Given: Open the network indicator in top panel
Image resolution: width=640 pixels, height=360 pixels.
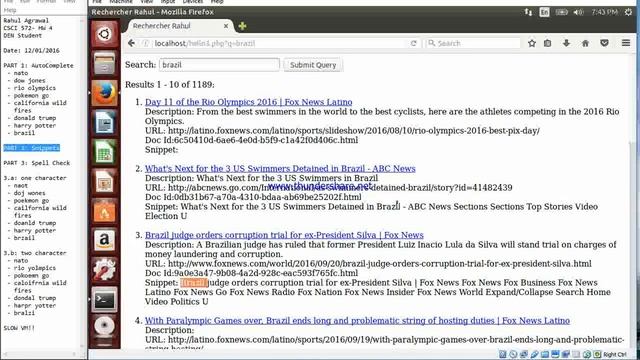Looking at the screenshot, I should tap(528, 12).
